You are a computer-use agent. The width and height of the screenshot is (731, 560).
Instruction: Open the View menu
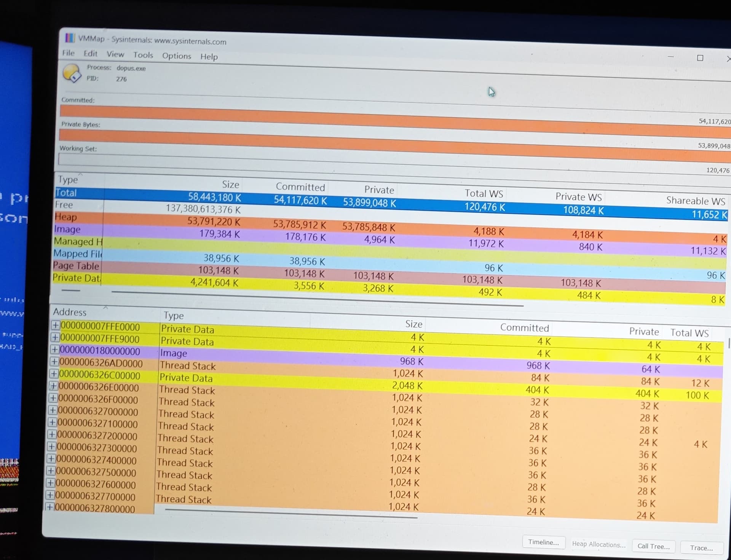115,54
